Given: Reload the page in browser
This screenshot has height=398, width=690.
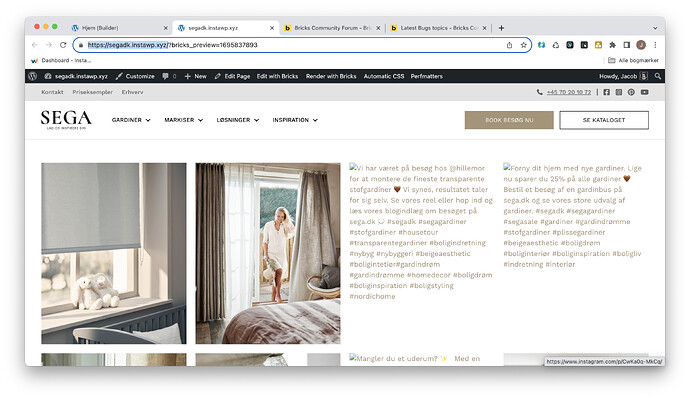Looking at the screenshot, I should point(63,45).
